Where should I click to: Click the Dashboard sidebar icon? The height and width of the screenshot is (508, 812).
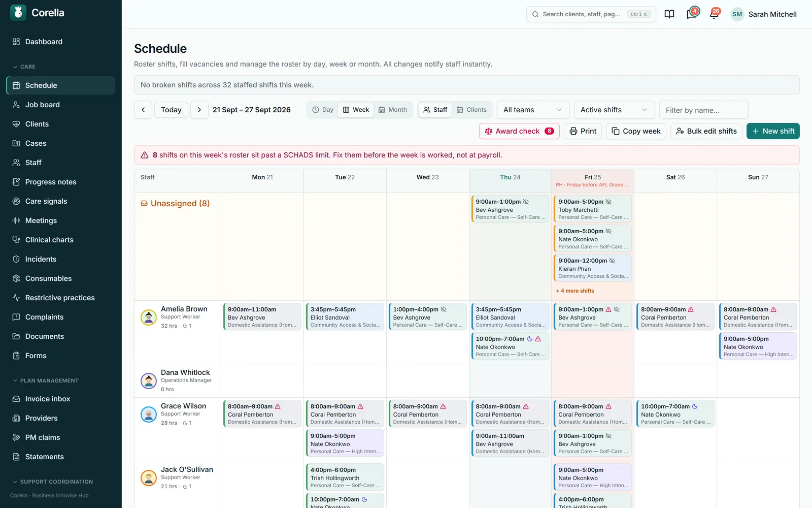[x=16, y=42]
